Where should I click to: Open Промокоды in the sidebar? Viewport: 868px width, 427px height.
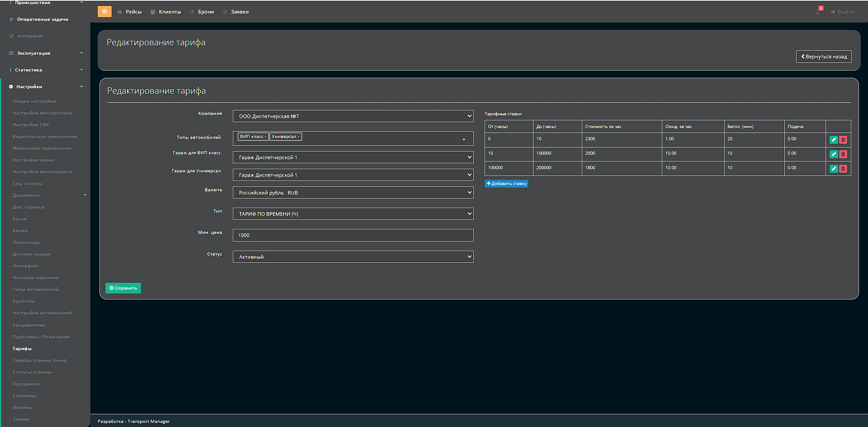click(27, 242)
